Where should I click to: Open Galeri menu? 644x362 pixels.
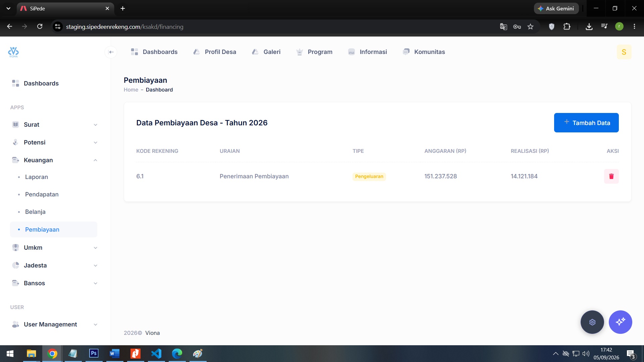(266, 52)
